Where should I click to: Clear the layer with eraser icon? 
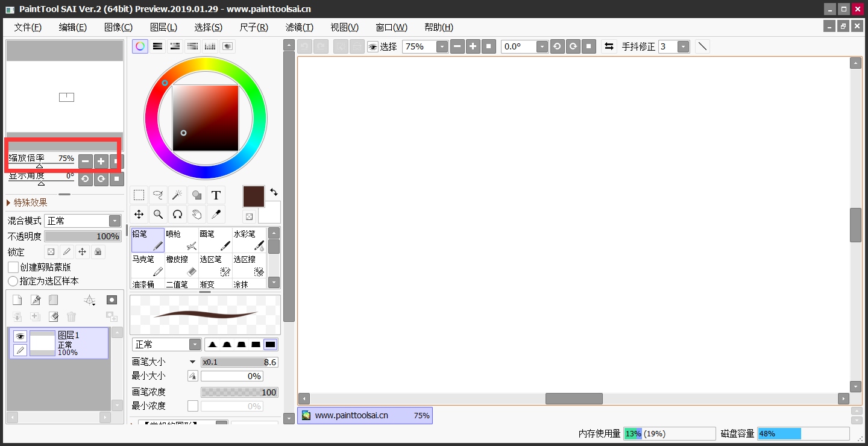pyautogui.click(x=54, y=316)
